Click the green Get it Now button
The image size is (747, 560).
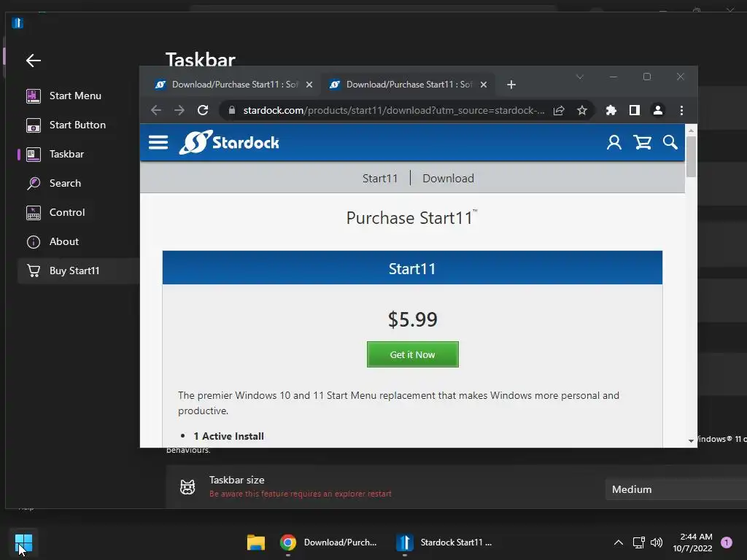click(x=413, y=354)
